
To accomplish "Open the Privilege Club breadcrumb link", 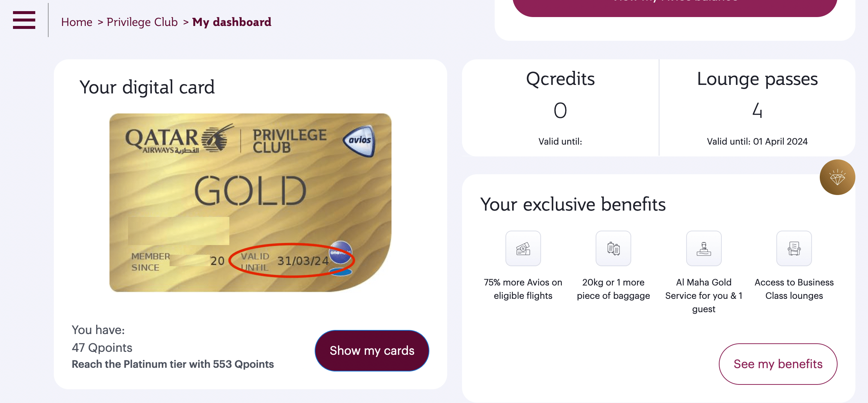I will (142, 22).
